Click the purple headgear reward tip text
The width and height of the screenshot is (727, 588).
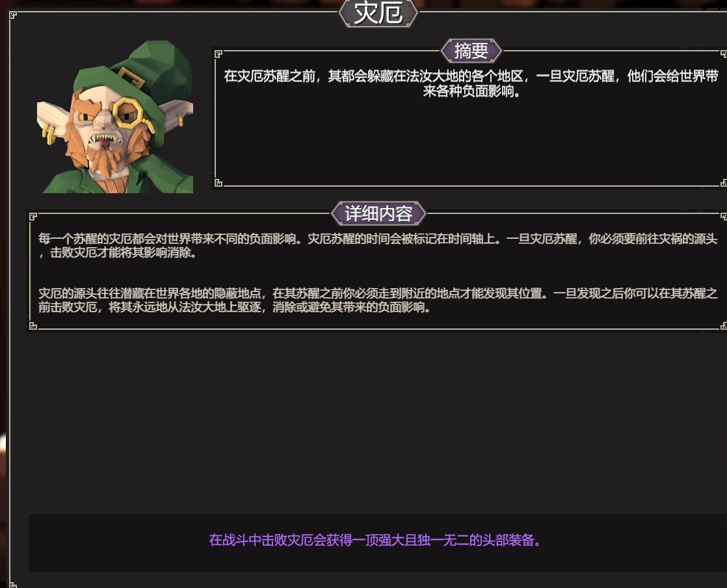[375, 541]
